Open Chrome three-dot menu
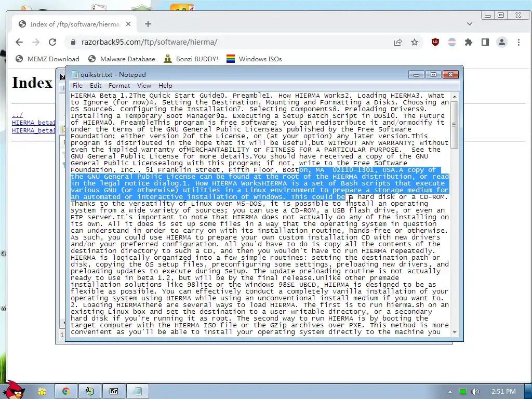 point(518,42)
